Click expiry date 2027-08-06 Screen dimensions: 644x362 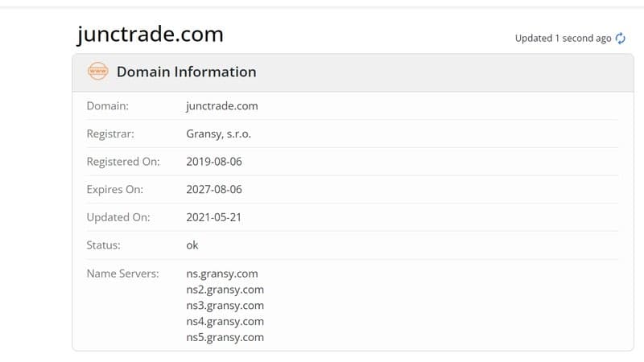click(x=214, y=190)
